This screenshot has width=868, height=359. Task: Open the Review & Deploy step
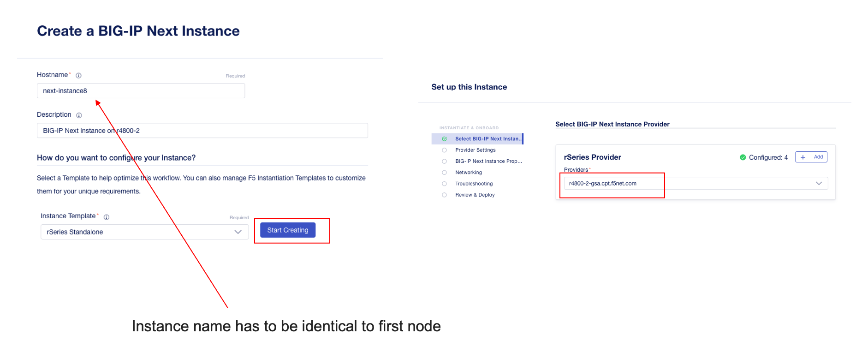coord(475,195)
